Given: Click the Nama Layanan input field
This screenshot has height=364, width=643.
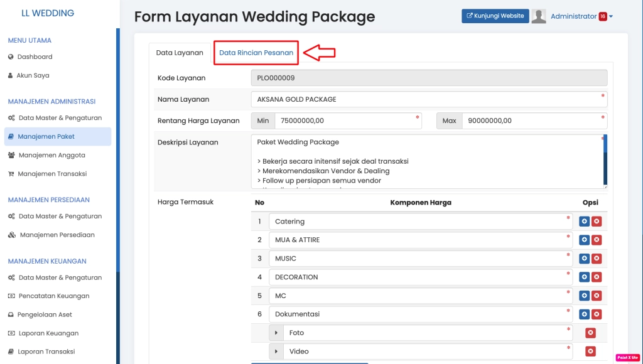Looking at the screenshot, I should (x=427, y=99).
